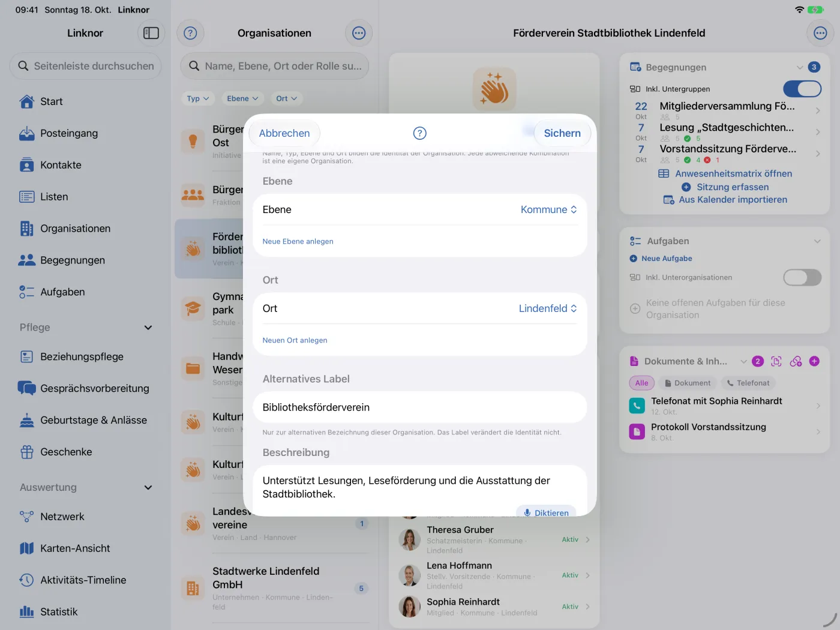Click the scan document icon in Dokumente
This screenshot has height=630, width=840.
coord(776,361)
